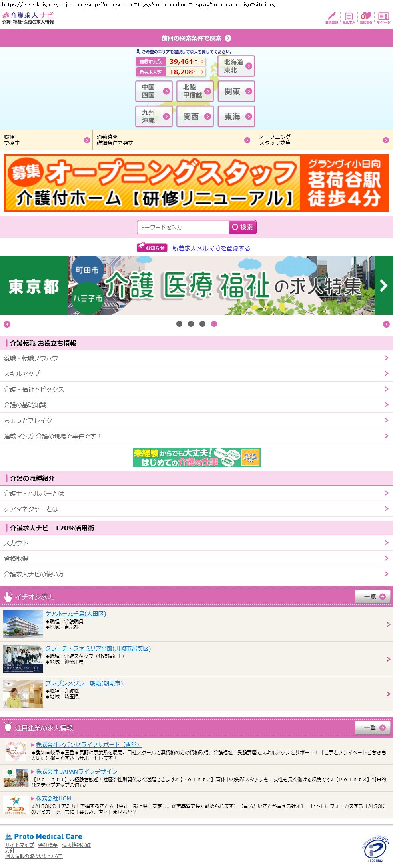Click the お知らせ megaphone icon
Viewport: 393px width, 868px height.
click(152, 248)
